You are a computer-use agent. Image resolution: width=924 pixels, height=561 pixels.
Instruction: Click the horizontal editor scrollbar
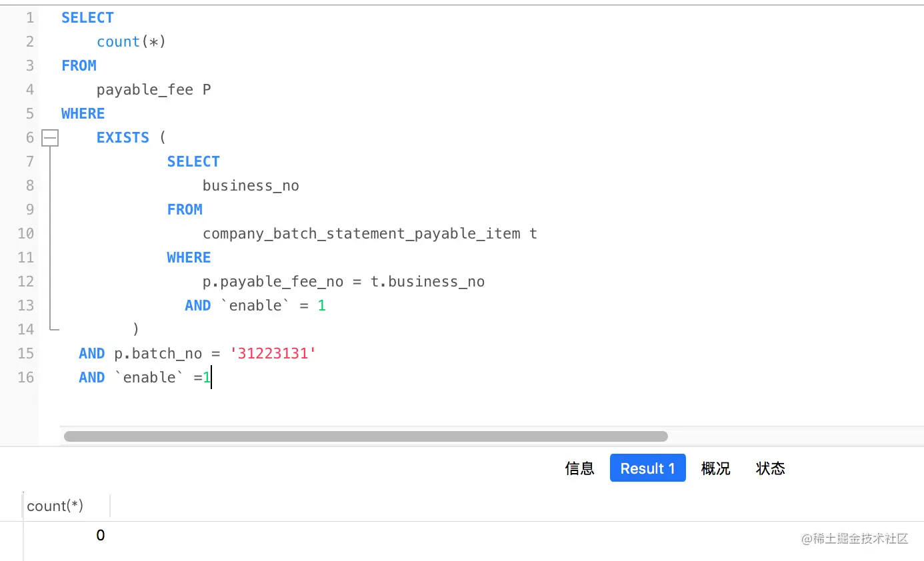(x=365, y=436)
